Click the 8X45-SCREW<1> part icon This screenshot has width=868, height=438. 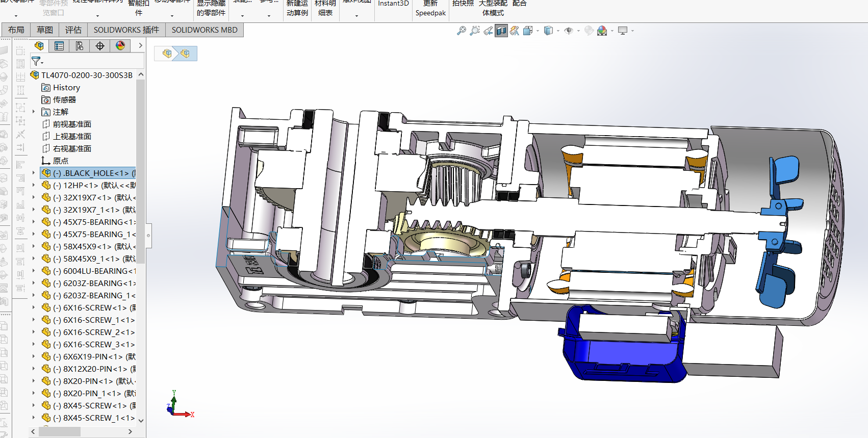click(x=46, y=405)
